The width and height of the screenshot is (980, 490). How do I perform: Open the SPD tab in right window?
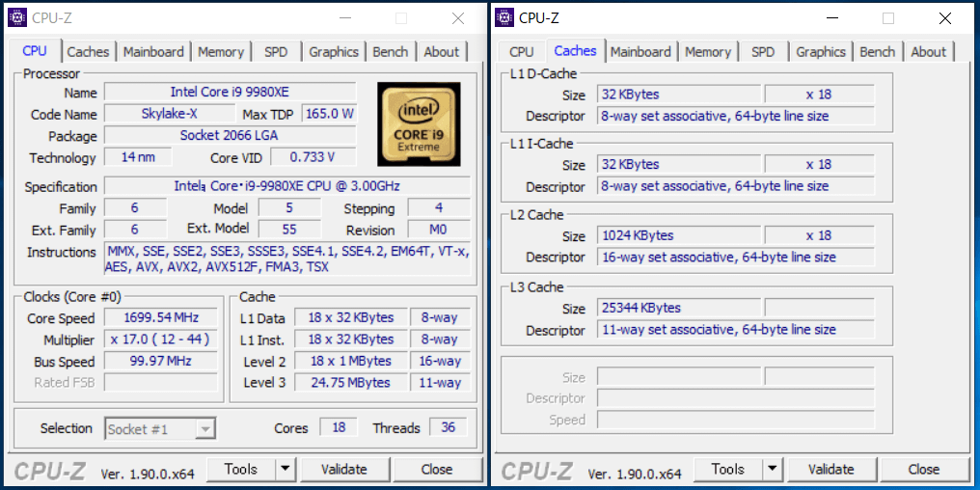pyautogui.click(x=763, y=52)
